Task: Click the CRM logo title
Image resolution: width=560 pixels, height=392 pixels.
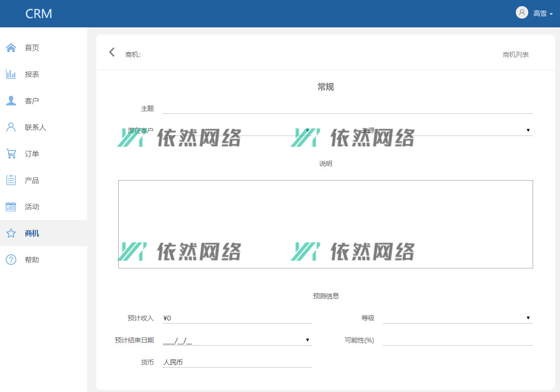Action: pos(39,14)
